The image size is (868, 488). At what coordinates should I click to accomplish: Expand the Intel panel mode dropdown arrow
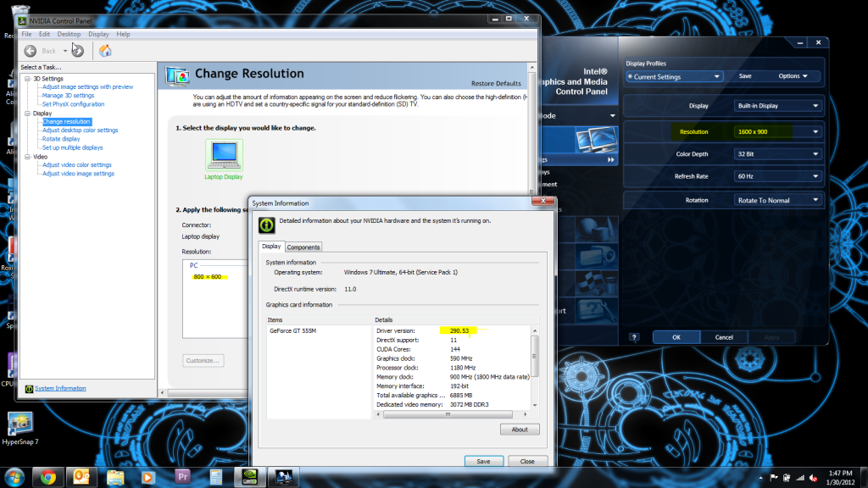[x=612, y=115]
